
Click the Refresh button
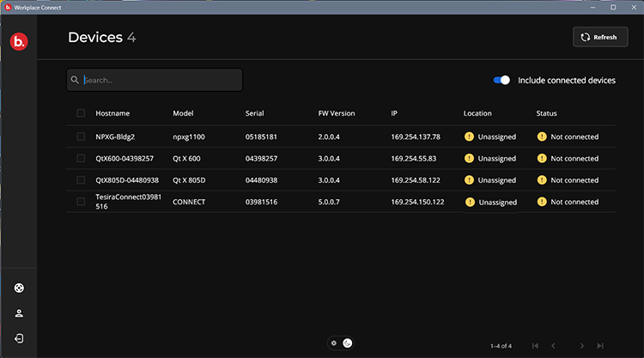(600, 37)
